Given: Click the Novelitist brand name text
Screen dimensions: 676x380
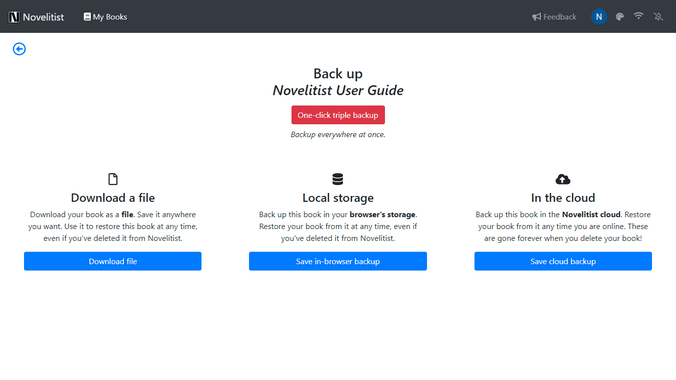Looking at the screenshot, I should coord(43,17).
